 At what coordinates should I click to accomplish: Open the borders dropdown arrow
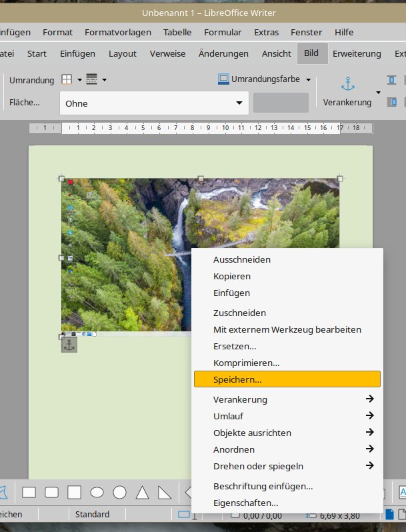pyautogui.click(x=79, y=80)
